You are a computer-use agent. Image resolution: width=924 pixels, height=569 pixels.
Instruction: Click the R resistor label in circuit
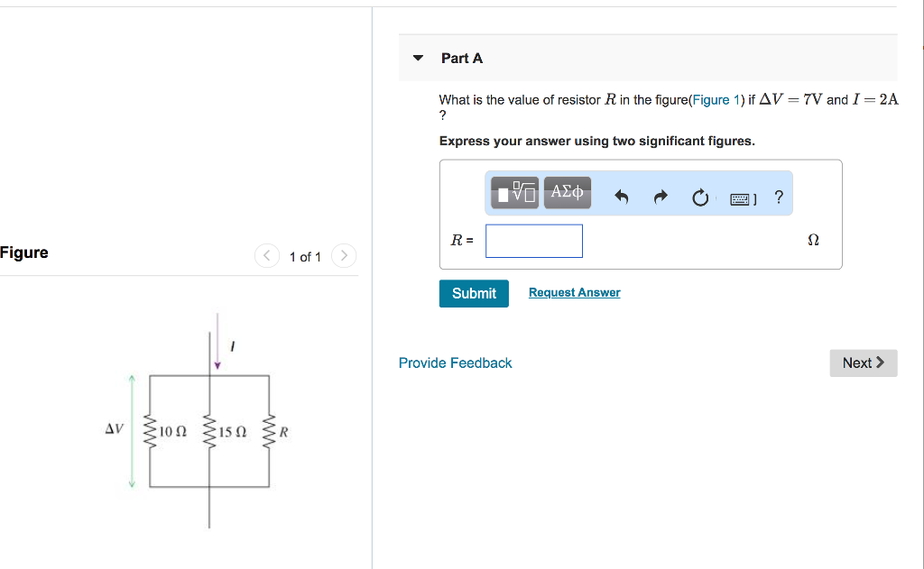(x=283, y=432)
